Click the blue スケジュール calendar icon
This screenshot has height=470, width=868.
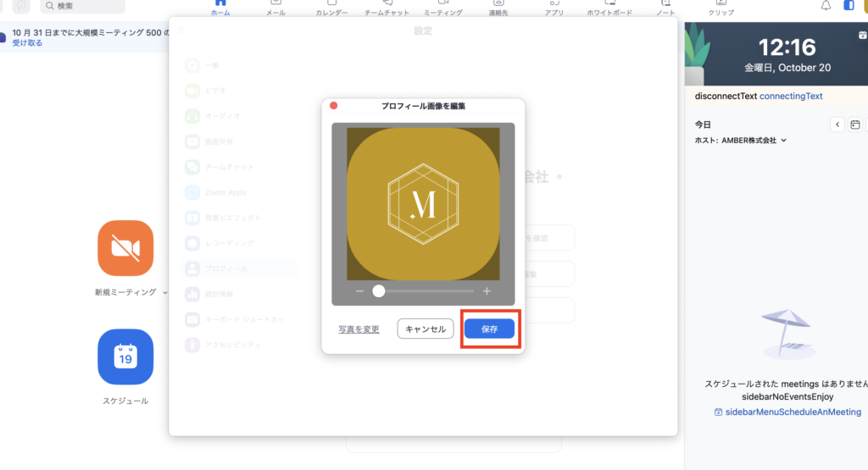125,357
